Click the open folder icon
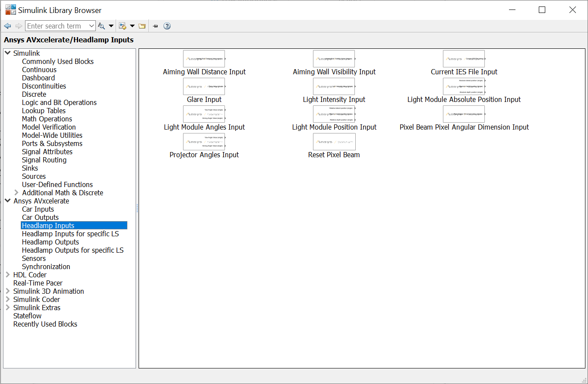Screen dimensions: 588x384 tap(142, 26)
